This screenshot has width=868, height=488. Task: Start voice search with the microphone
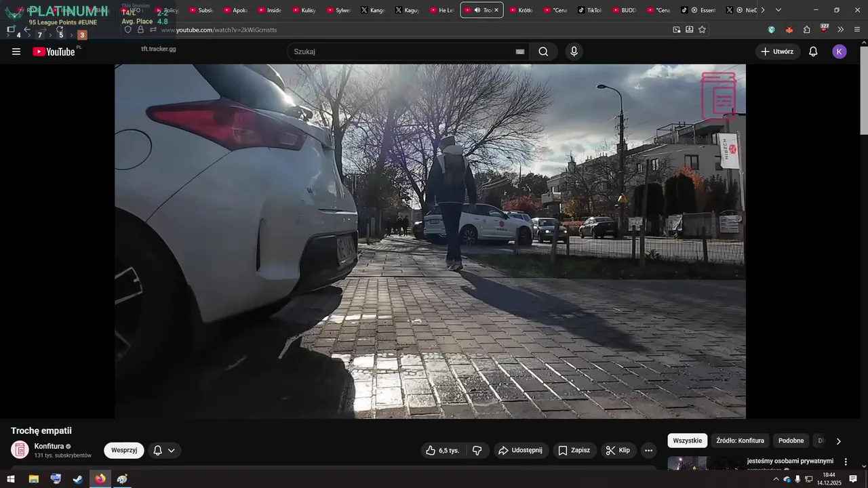click(x=574, y=52)
